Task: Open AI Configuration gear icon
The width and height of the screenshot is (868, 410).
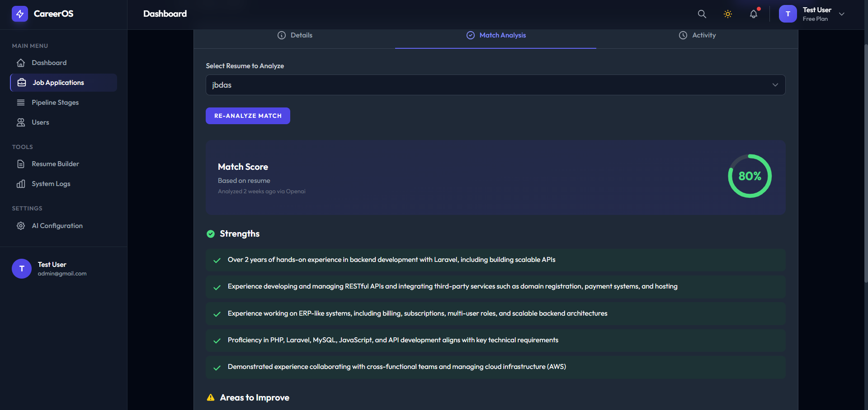Action: click(21, 226)
